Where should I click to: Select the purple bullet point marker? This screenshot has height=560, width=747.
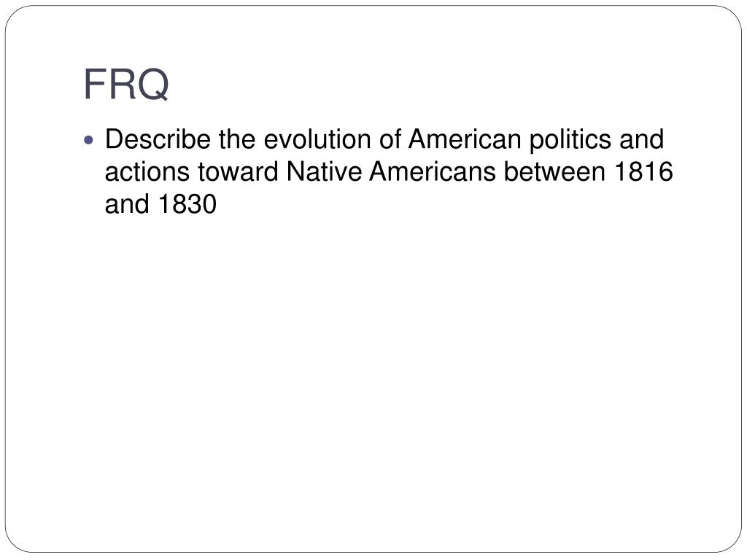(x=88, y=140)
